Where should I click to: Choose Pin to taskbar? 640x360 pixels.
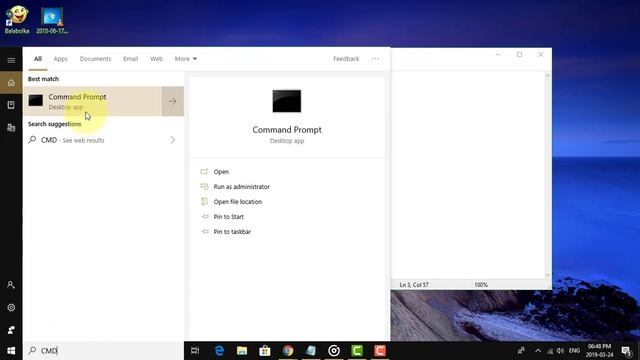[x=232, y=232]
